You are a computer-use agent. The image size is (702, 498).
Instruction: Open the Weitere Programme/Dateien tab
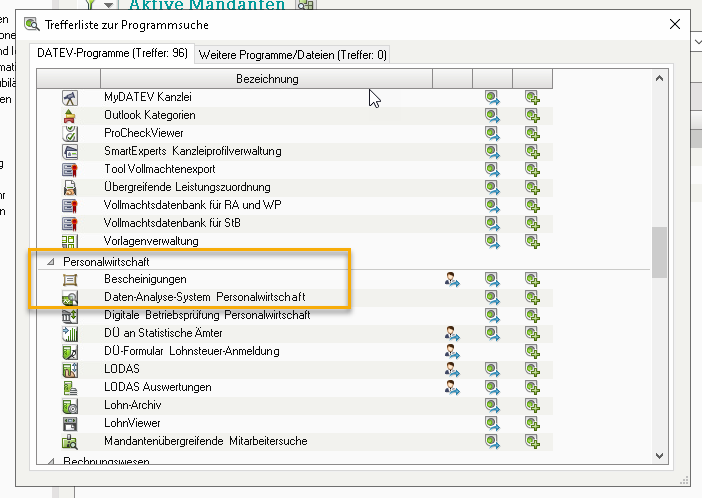[292, 54]
